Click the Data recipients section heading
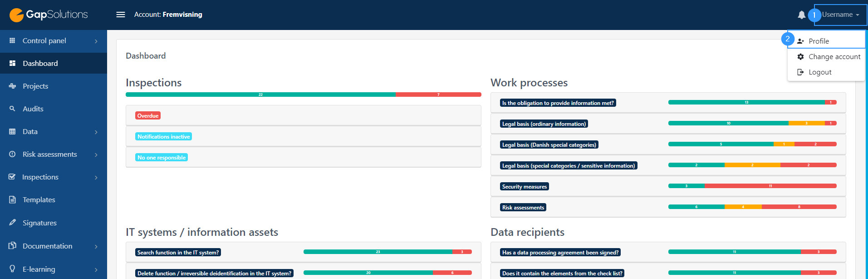 [x=527, y=232]
